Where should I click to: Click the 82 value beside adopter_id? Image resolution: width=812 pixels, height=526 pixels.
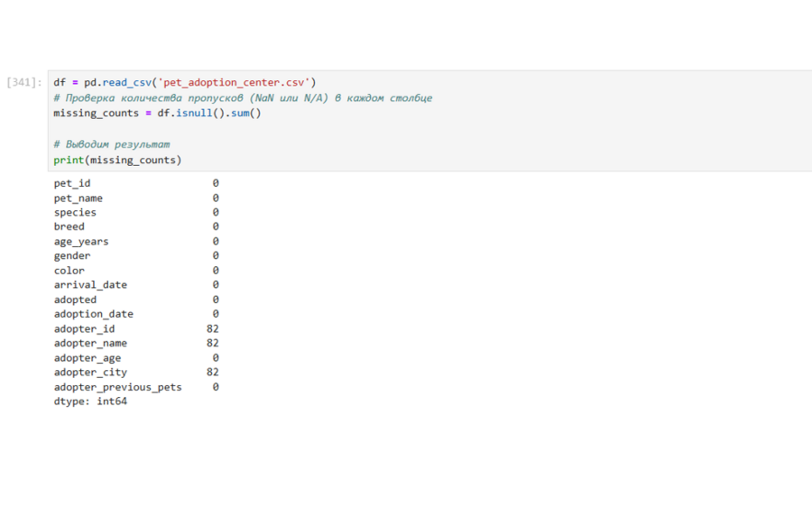click(212, 328)
